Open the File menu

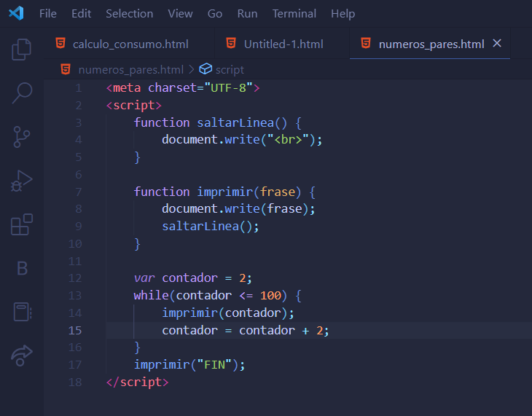[48, 14]
